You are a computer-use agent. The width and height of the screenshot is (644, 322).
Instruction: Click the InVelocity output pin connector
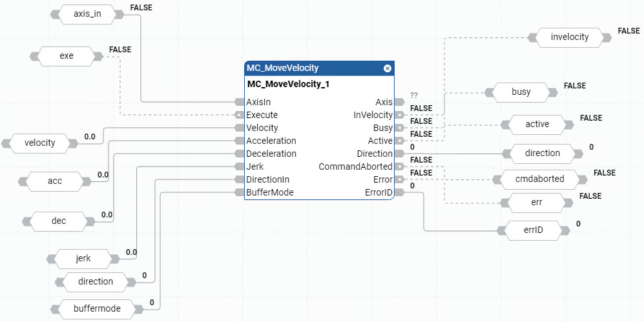pos(400,115)
